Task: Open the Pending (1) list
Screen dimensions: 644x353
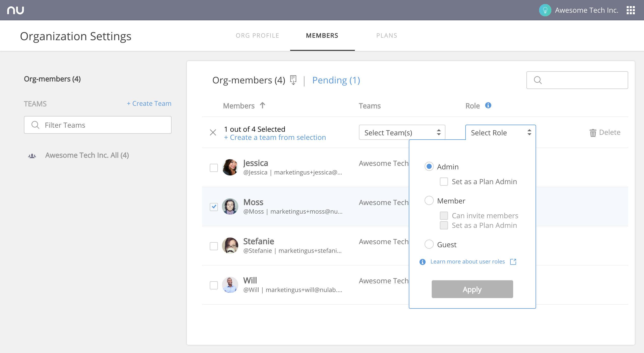Action: (x=336, y=80)
